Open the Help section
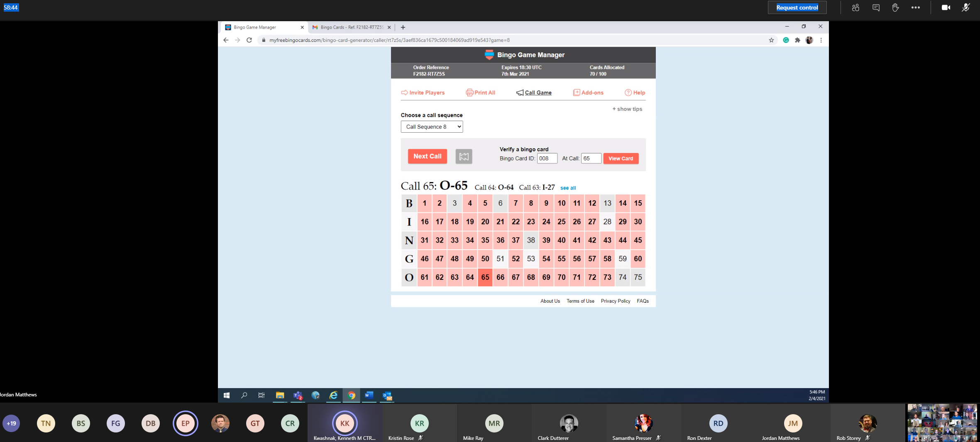 tap(635, 92)
